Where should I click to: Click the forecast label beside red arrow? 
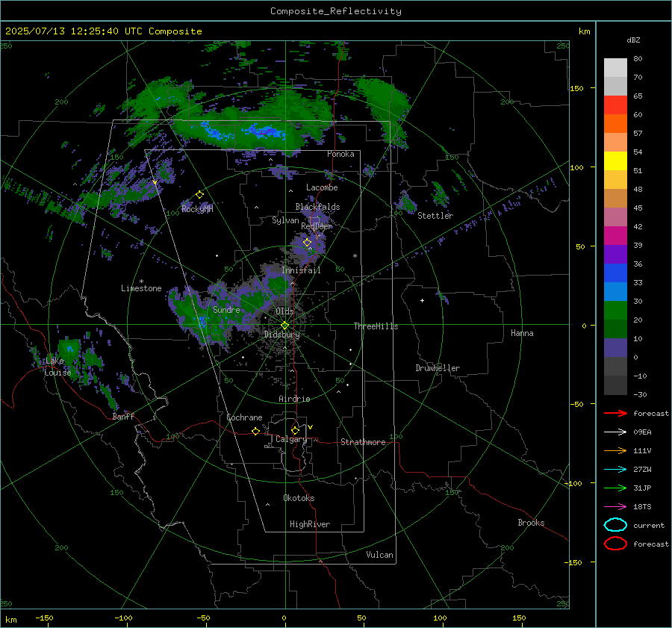[651, 413]
